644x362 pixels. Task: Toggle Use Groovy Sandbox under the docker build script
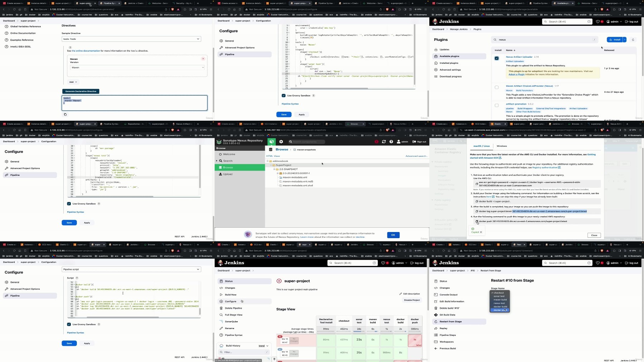[69, 324]
